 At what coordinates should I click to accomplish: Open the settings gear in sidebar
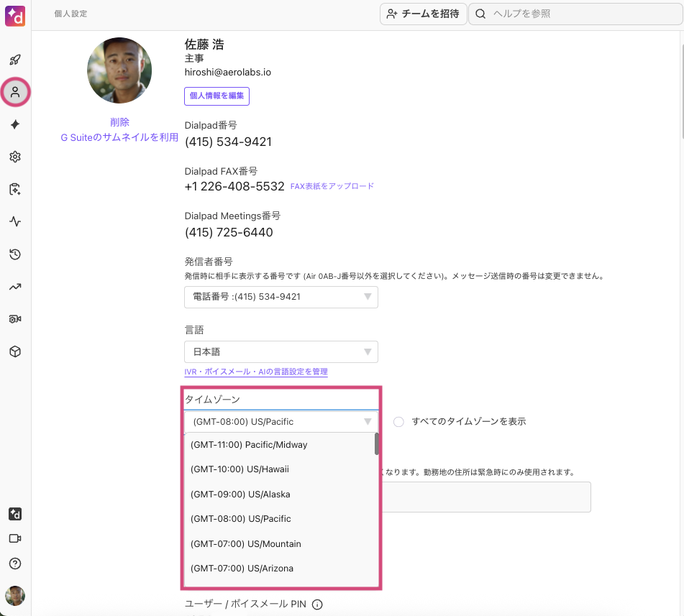pos(15,157)
